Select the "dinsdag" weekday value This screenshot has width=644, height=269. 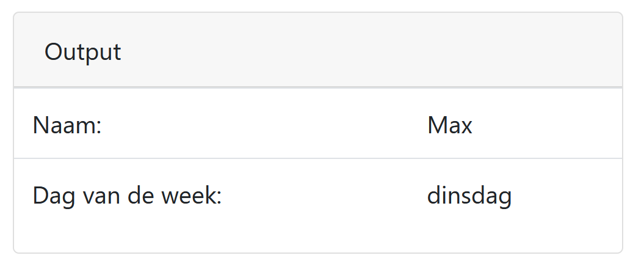[469, 196]
